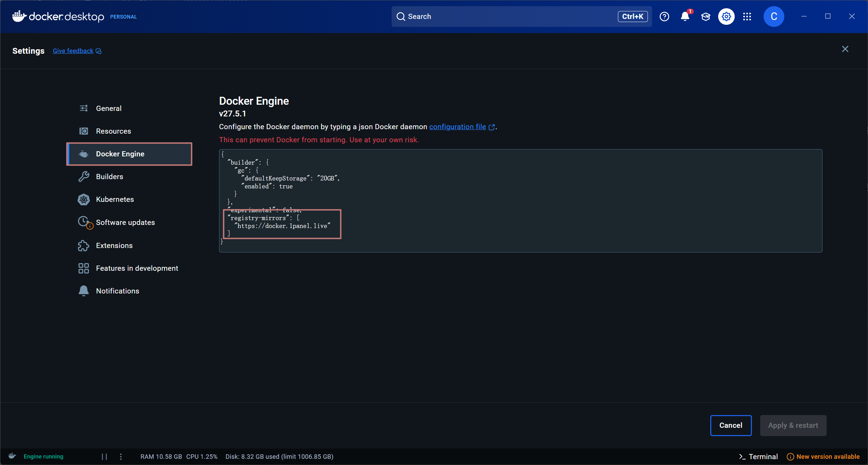
Task: Click the General sliders icon
Action: pyautogui.click(x=84, y=108)
